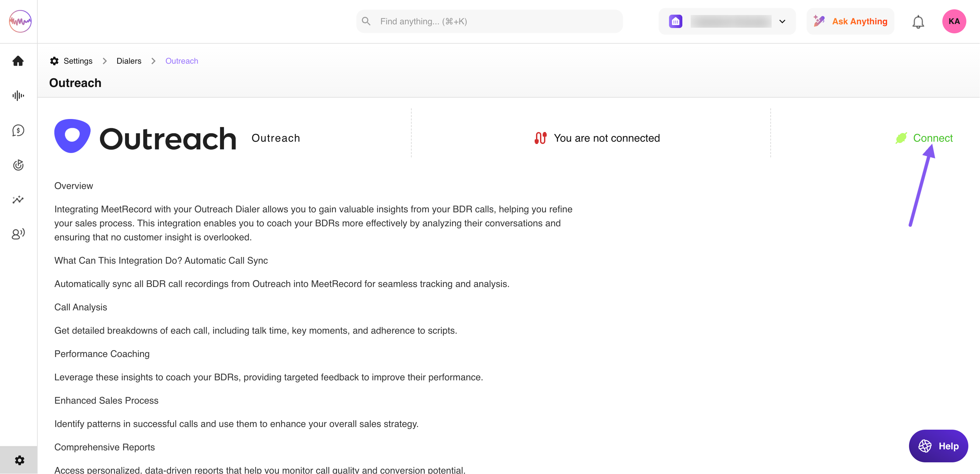Click the KA user avatar

pos(954,22)
